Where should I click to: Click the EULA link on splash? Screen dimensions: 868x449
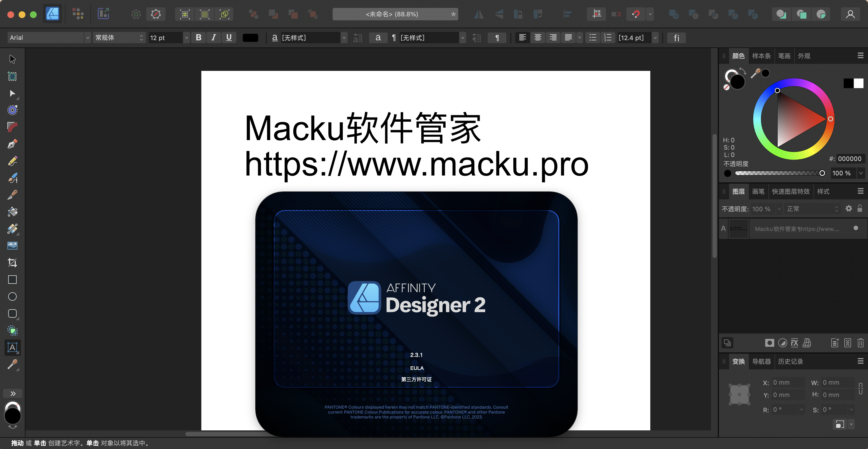coord(417,368)
